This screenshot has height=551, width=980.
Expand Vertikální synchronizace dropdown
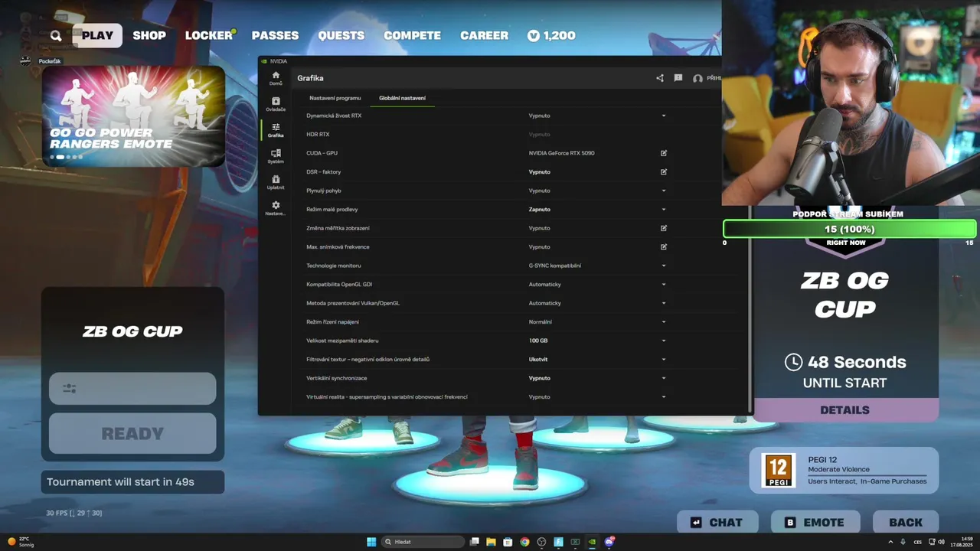pos(664,378)
